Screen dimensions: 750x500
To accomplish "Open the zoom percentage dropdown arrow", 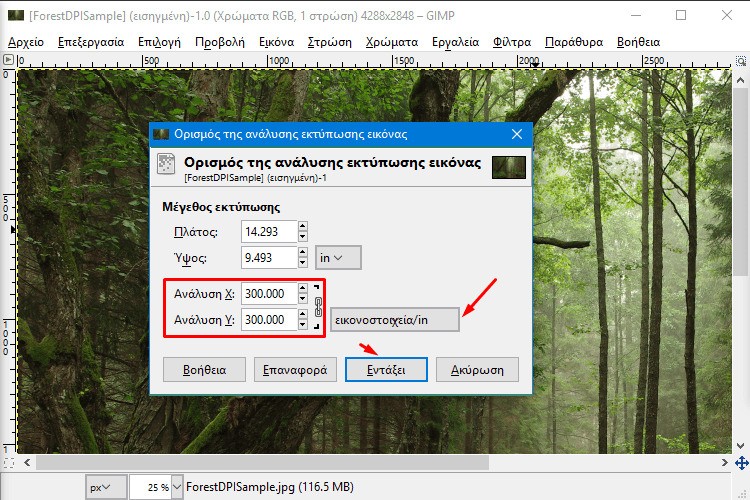I will (x=177, y=487).
